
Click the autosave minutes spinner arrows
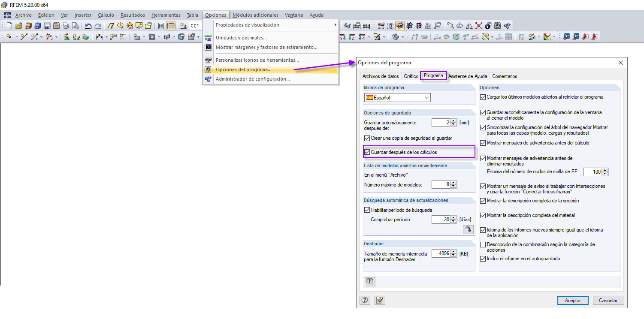pos(454,123)
